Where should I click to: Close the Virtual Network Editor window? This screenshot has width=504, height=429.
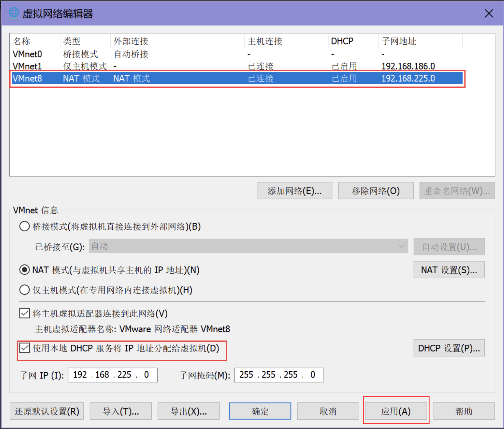pos(489,13)
